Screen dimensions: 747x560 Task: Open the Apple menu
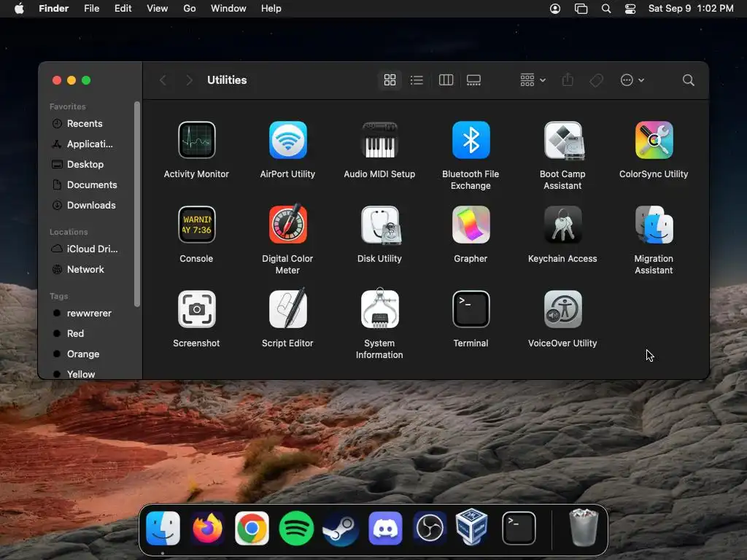(x=19, y=9)
